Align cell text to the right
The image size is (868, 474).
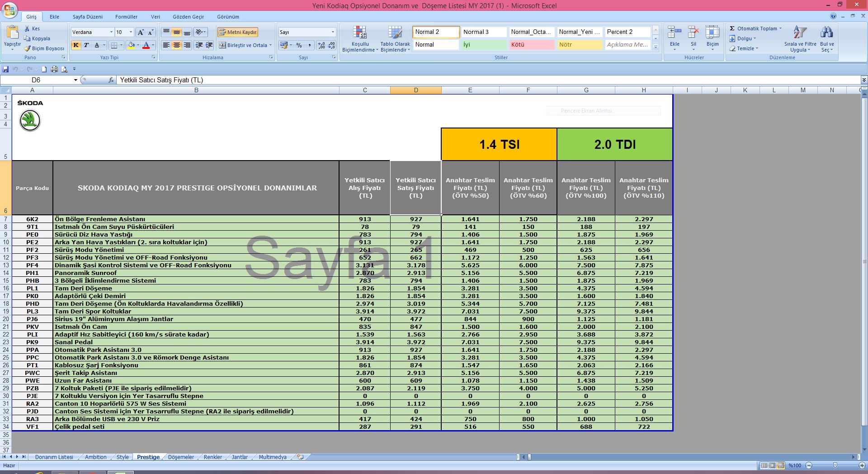187,45
